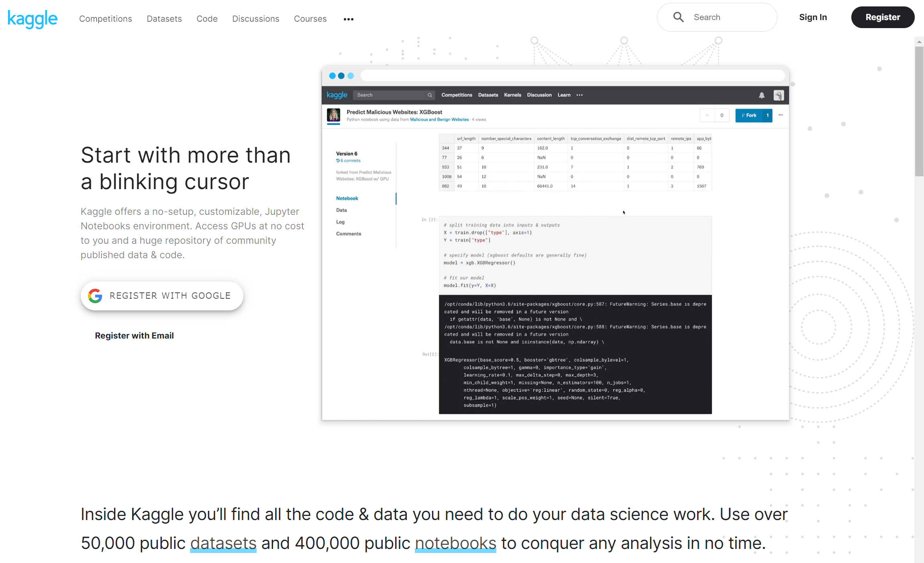The image size is (924, 563).
Task: Open the Datasets nav item
Action: click(164, 19)
